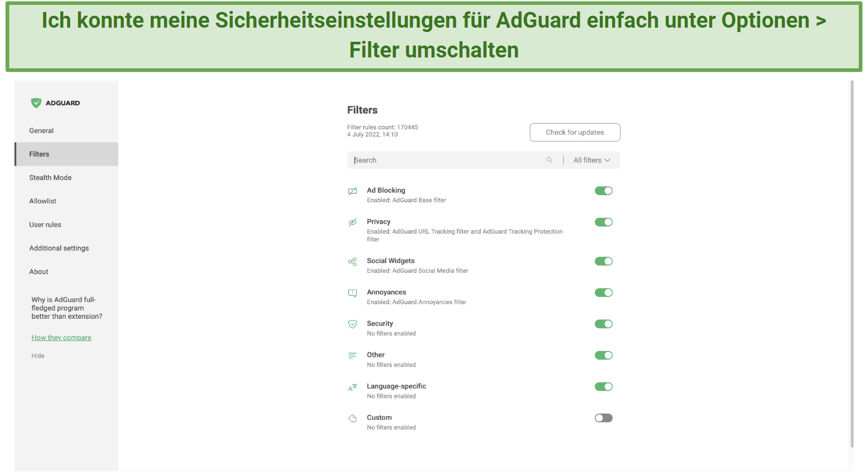
Task: Click the 'Filter rules count: 170445' text
Action: pyautogui.click(x=382, y=127)
